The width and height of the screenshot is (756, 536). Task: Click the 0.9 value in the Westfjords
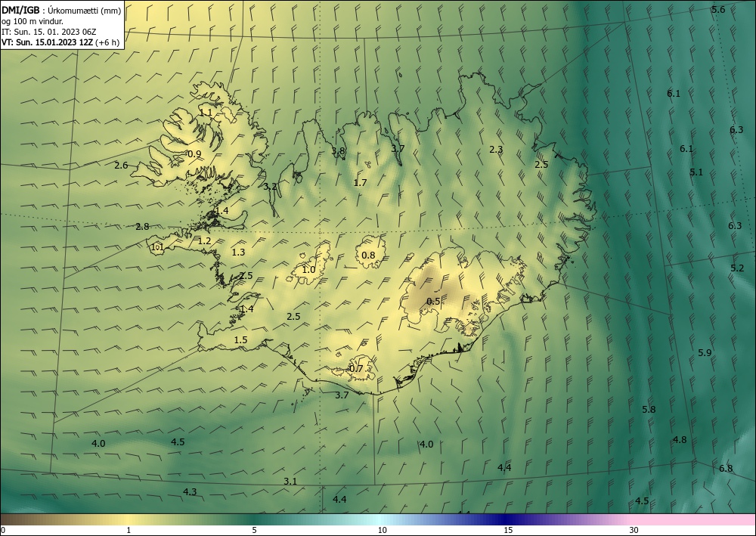[x=194, y=154]
